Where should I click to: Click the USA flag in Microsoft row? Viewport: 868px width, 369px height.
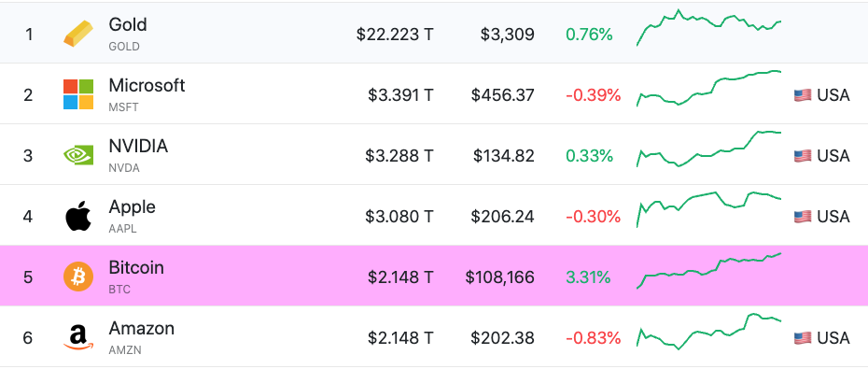tap(803, 95)
